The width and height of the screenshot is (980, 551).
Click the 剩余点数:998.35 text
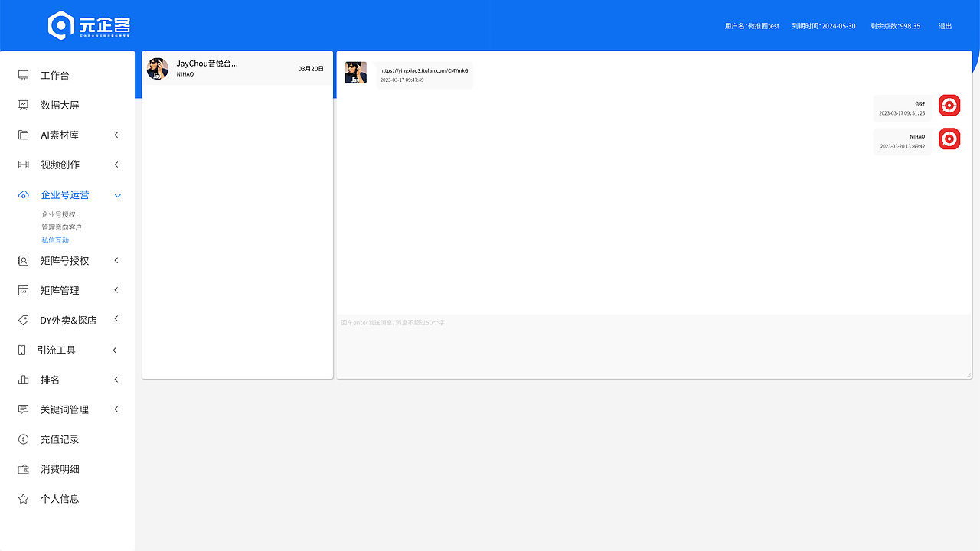(x=895, y=26)
